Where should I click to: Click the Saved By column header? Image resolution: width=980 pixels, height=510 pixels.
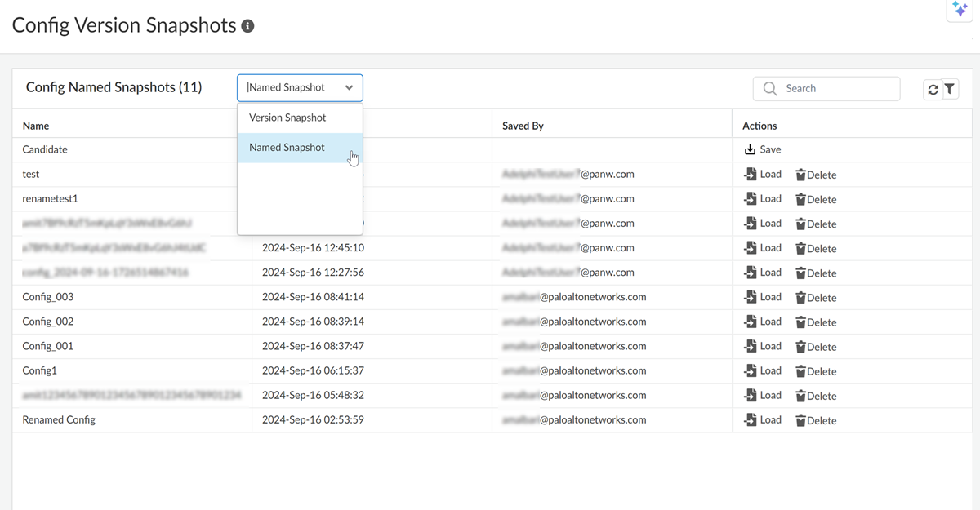click(x=523, y=126)
